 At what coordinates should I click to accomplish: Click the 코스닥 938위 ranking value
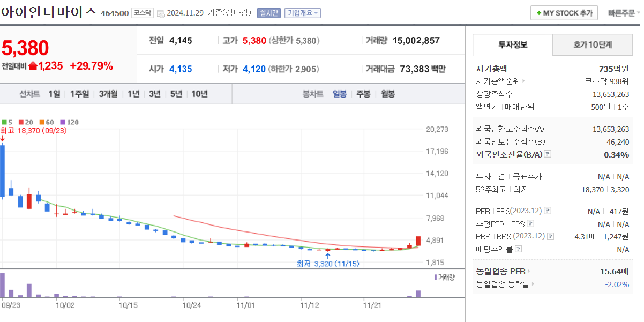[607, 81]
